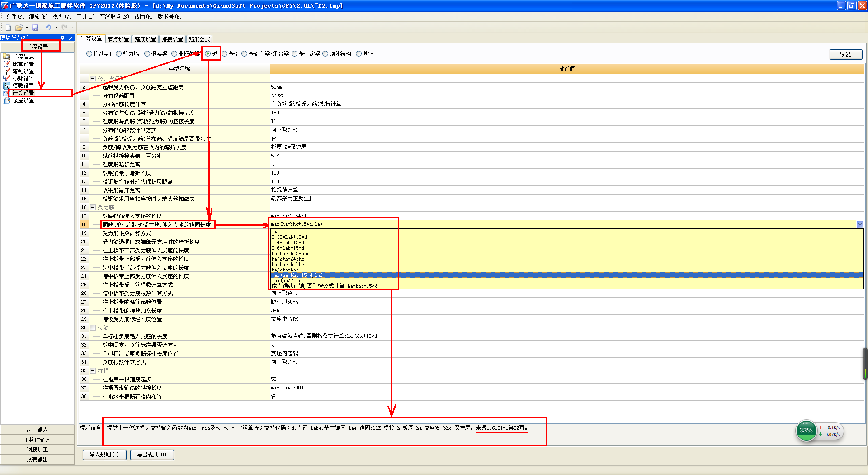Open the 工具(T) menu
This screenshot has width=868, height=475.
pyautogui.click(x=85, y=17)
